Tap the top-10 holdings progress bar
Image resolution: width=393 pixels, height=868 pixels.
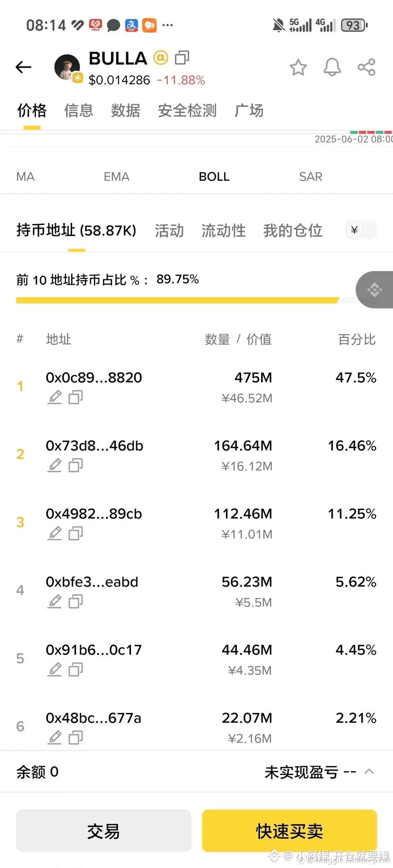178,300
